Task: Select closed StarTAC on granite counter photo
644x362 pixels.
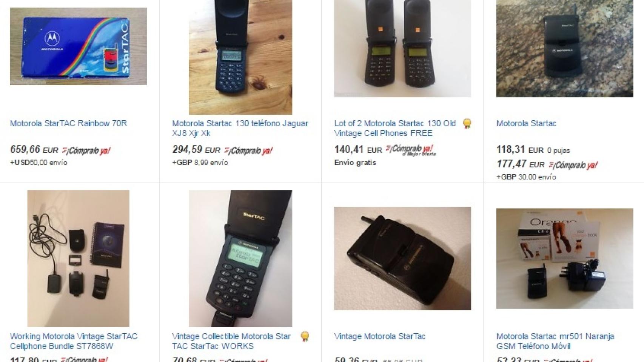Action: click(x=565, y=49)
